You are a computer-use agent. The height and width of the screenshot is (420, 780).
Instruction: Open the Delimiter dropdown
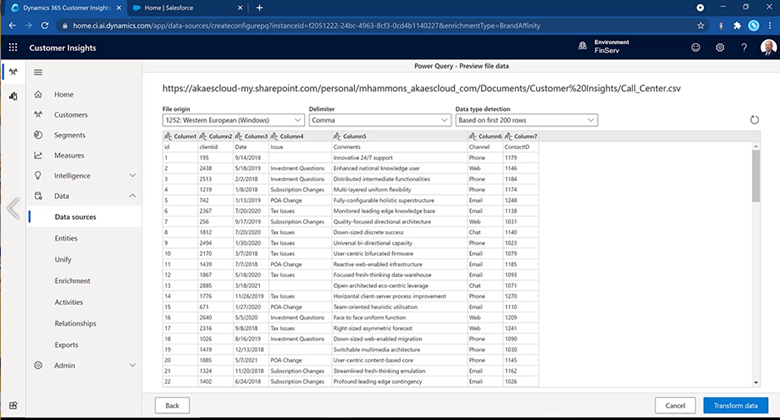pos(380,120)
